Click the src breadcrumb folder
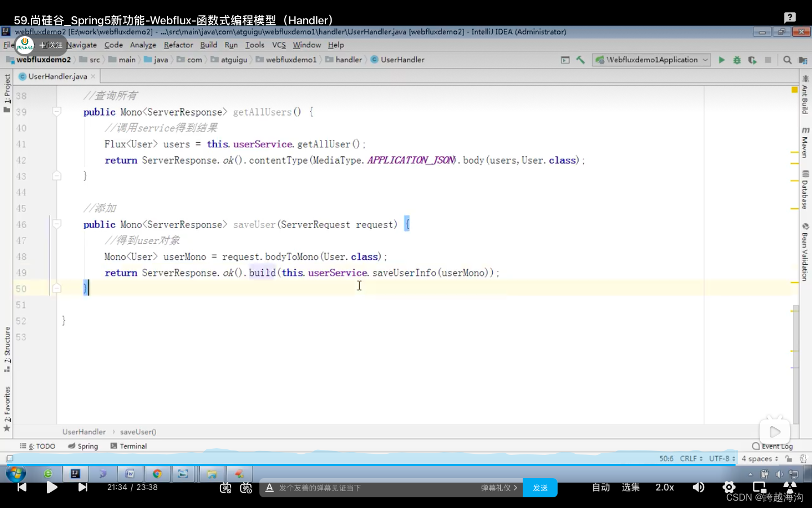The height and width of the screenshot is (508, 812). [x=90, y=60]
